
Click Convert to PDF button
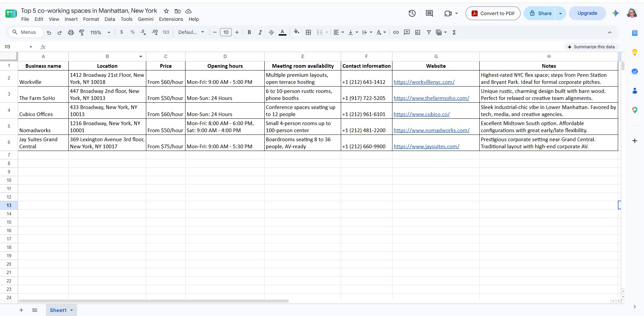click(x=493, y=13)
